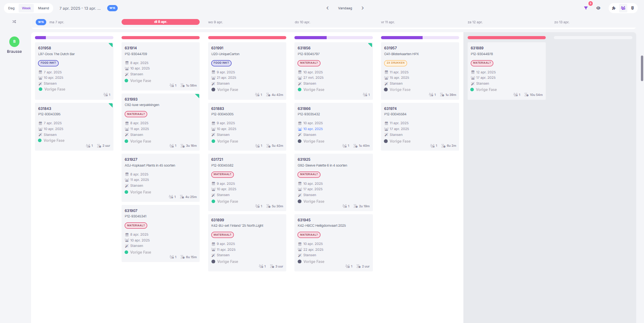This screenshot has height=323, width=644.
Task: Open order card 631927 Kopkaart Plants
Action: click(x=160, y=178)
